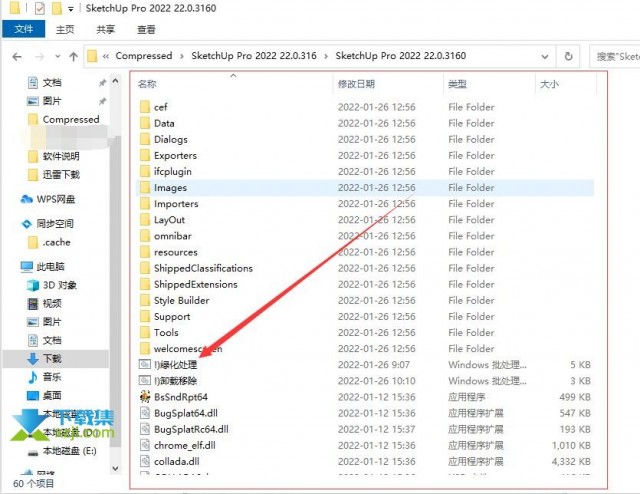
Task: Select the Images folder row
Action: tap(365, 188)
